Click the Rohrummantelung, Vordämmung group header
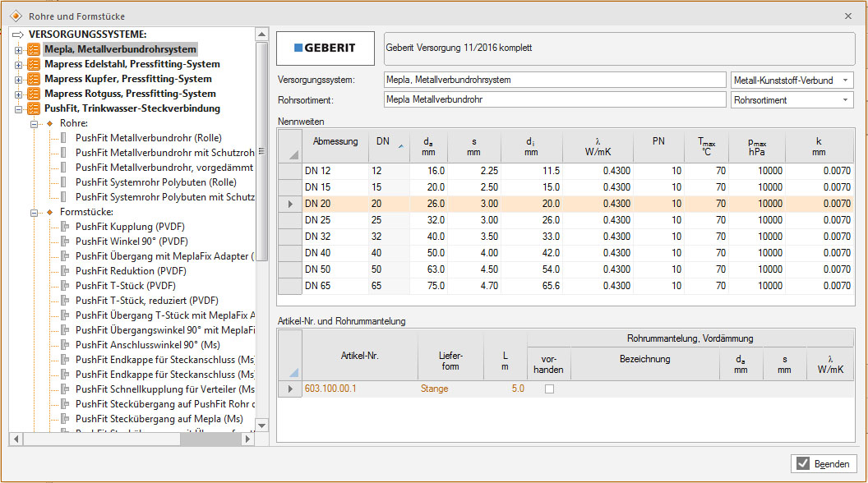The image size is (868, 483). [690, 338]
